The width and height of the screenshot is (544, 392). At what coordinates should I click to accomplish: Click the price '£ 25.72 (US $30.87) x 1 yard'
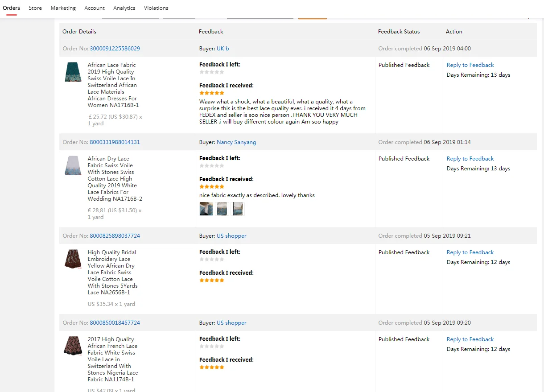click(x=115, y=120)
